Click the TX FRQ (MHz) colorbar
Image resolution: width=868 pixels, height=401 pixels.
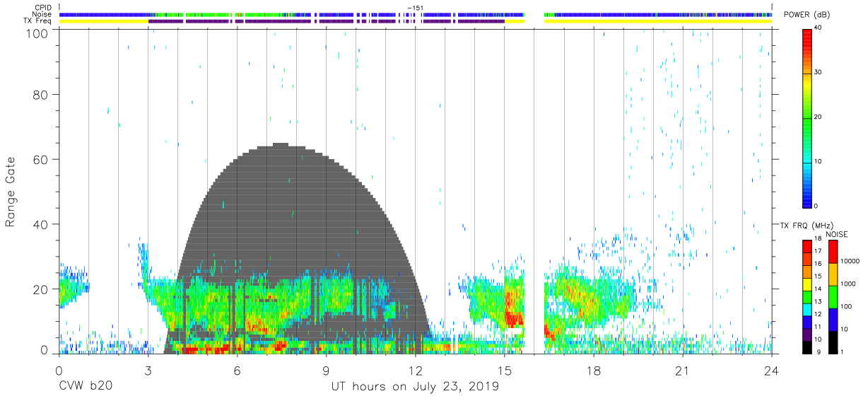tap(807, 296)
